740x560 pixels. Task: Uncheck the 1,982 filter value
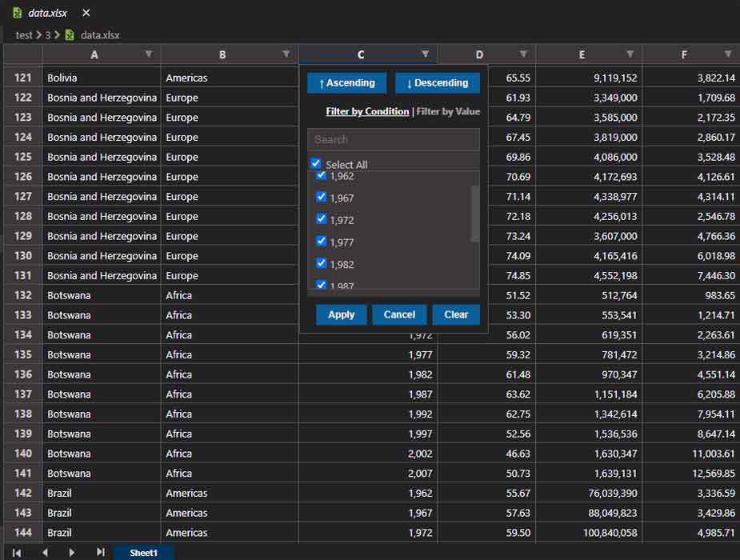click(x=321, y=263)
